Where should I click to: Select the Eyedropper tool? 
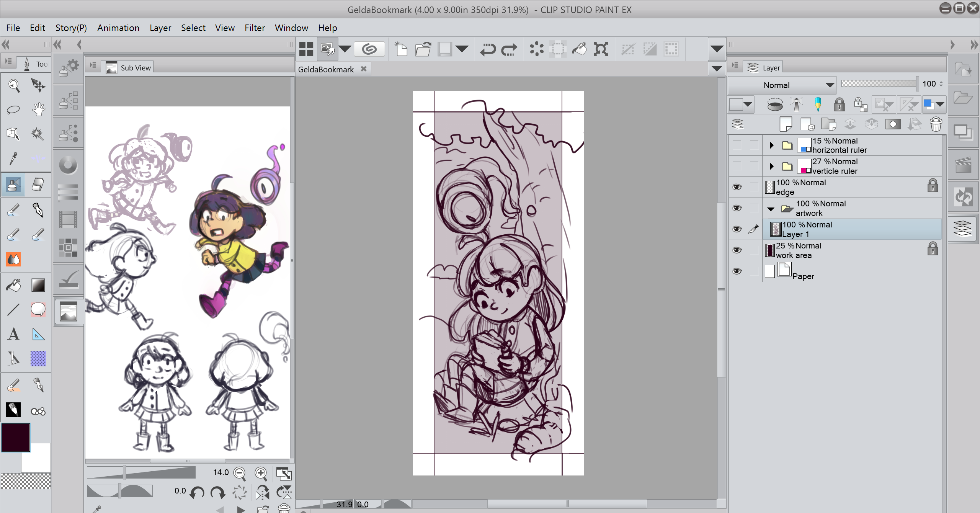[14, 158]
